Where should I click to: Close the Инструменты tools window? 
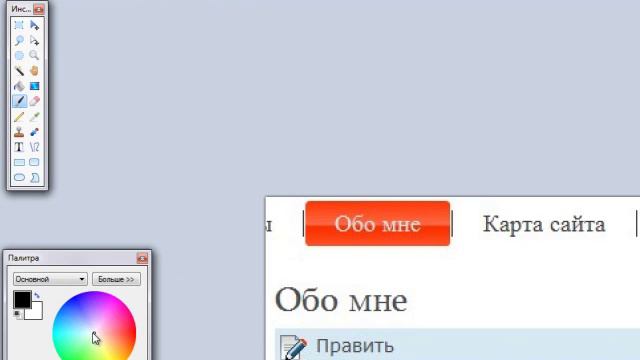pyautogui.click(x=39, y=9)
